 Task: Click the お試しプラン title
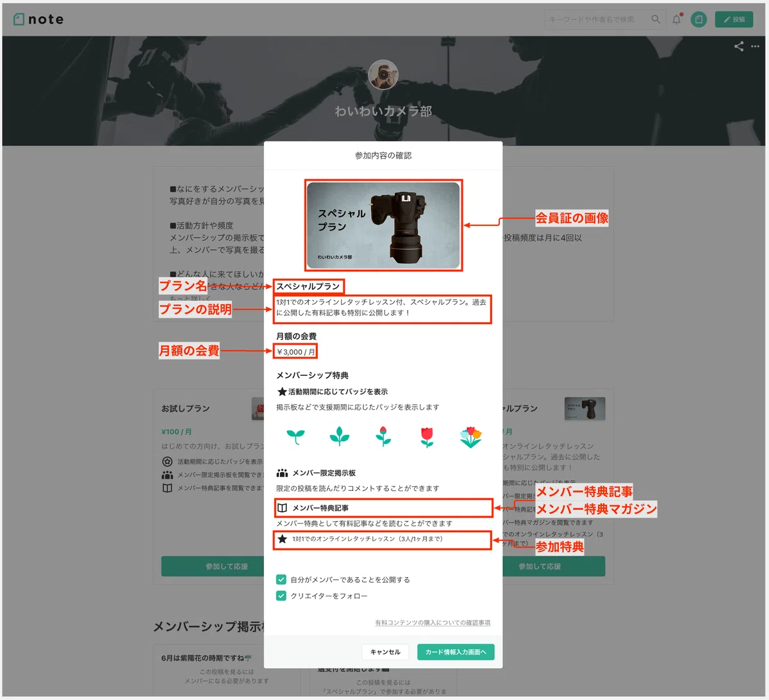coord(185,409)
